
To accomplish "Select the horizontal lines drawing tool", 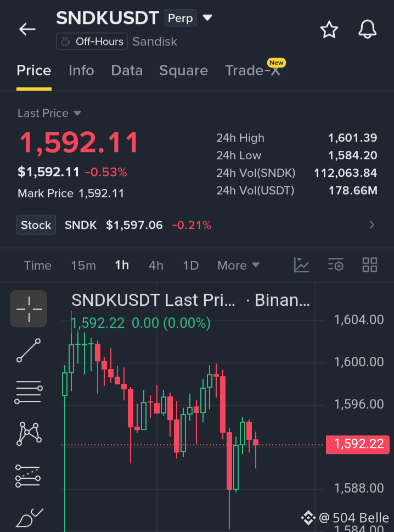I will [29, 392].
